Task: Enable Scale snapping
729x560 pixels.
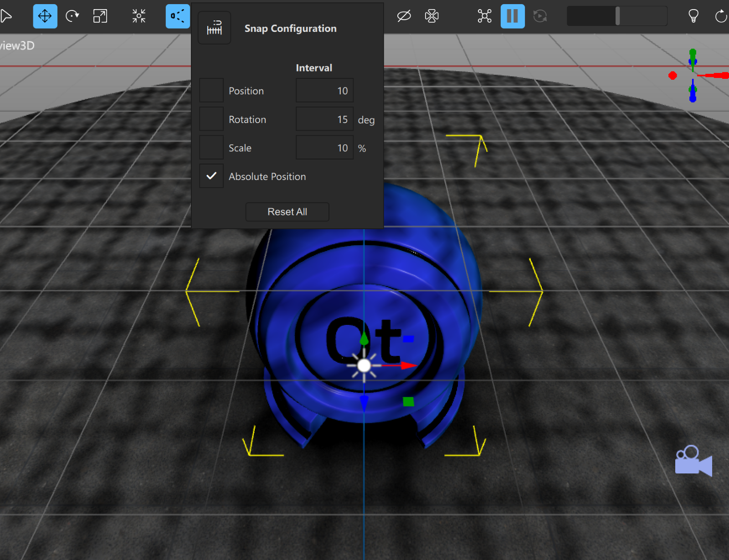Action: [211, 147]
